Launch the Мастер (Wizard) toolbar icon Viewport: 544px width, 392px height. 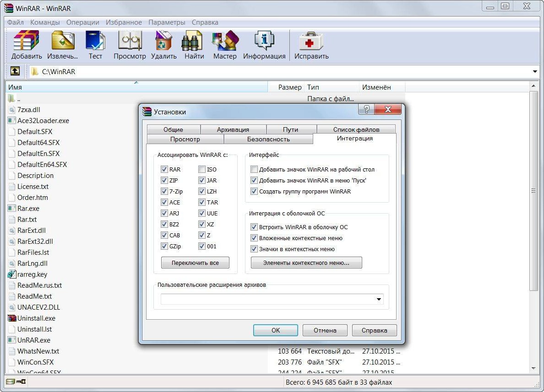pyautogui.click(x=225, y=40)
